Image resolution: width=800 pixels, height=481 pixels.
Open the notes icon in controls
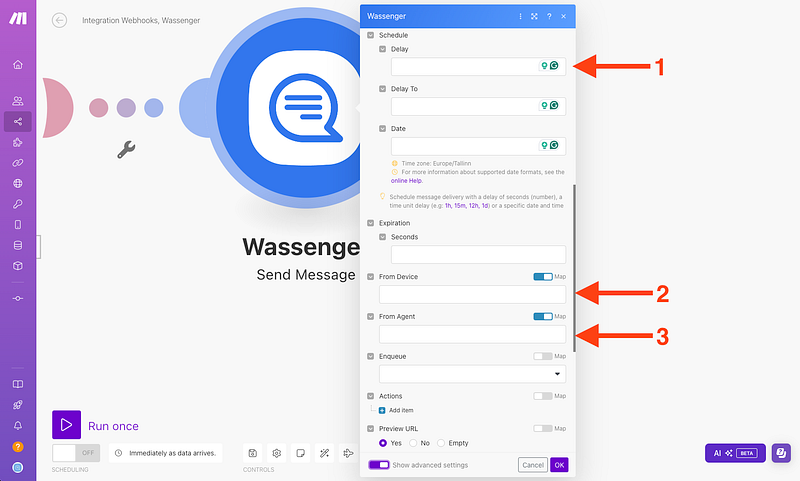pyautogui.click(x=300, y=453)
